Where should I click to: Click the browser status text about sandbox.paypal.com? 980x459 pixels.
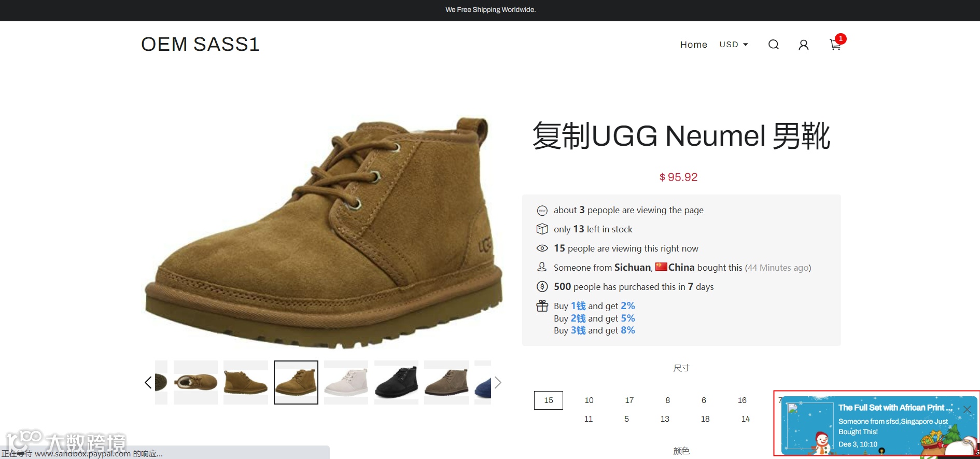82,454
